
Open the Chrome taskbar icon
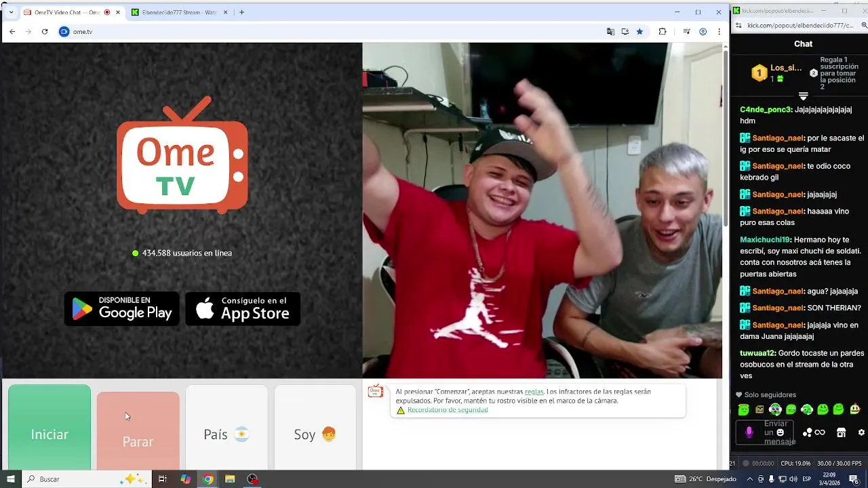[x=208, y=479]
